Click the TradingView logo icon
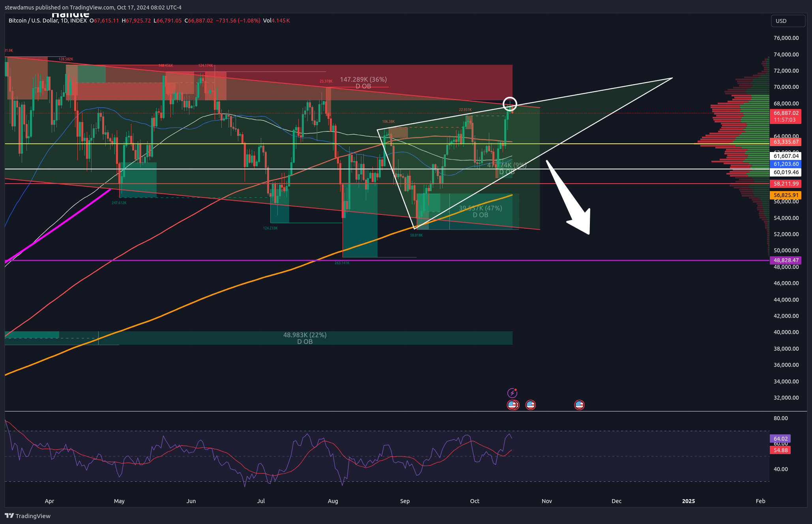This screenshot has width=812, height=524. [9, 516]
